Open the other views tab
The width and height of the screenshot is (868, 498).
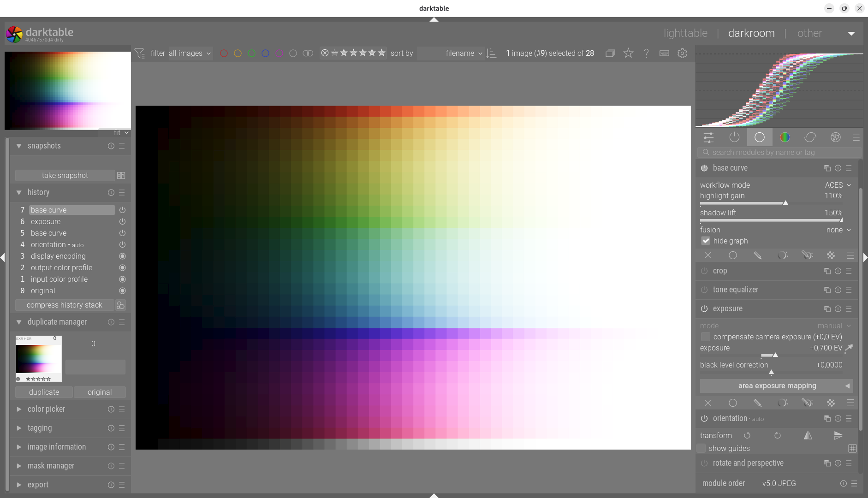pyautogui.click(x=809, y=33)
